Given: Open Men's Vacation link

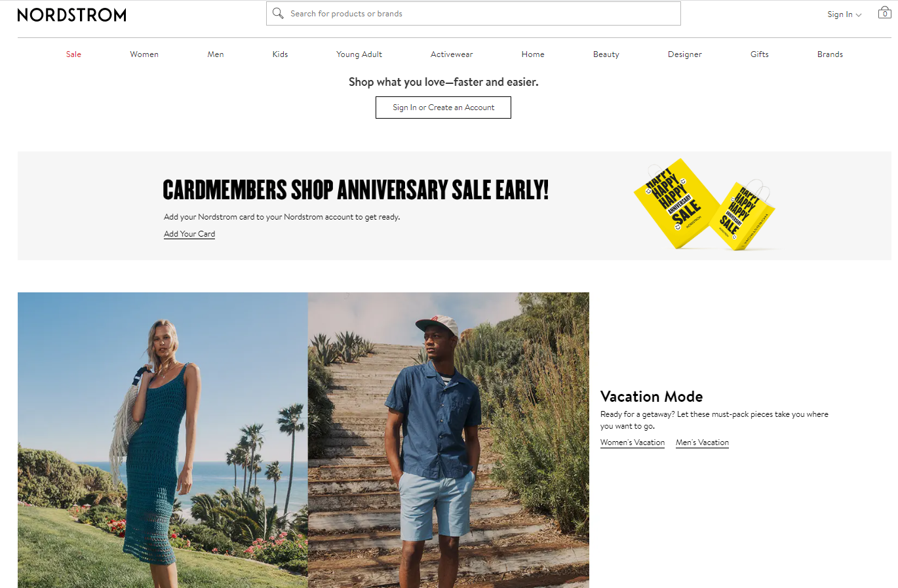Looking at the screenshot, I should 702,442.
